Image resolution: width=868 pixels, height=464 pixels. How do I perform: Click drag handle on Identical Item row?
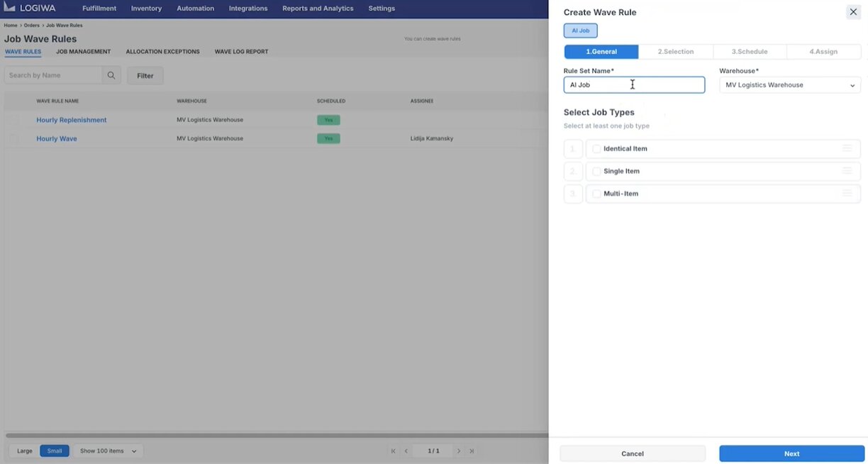point(847,148)
